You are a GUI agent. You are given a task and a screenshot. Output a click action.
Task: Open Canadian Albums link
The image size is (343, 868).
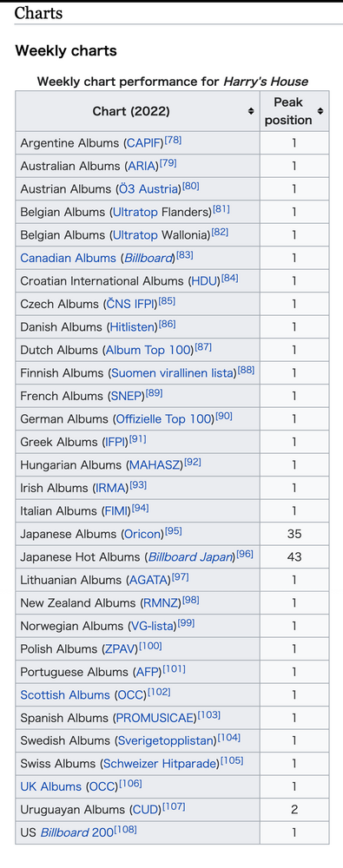[68, 259]
